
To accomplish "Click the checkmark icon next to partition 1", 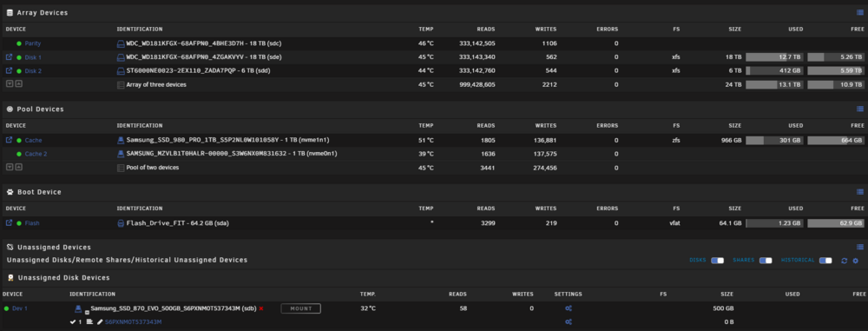I will 73,321.
